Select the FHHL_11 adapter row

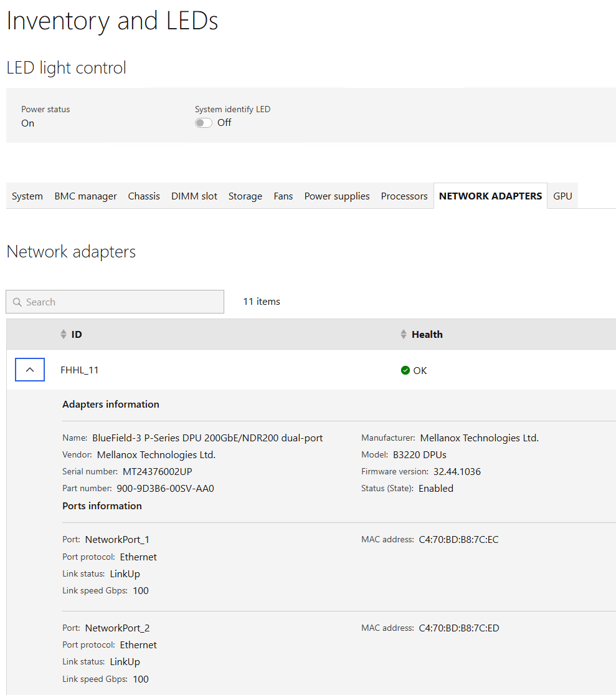pyautogui.click(x=80, y=369)
